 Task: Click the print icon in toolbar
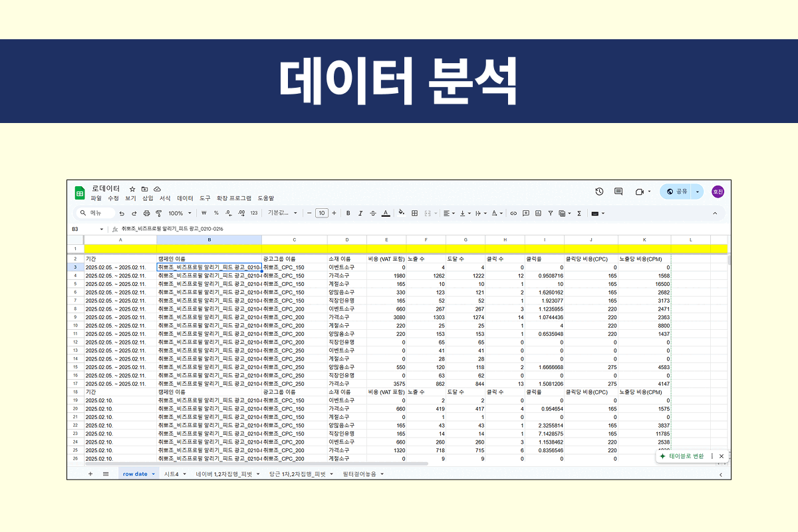pos(146,213)
